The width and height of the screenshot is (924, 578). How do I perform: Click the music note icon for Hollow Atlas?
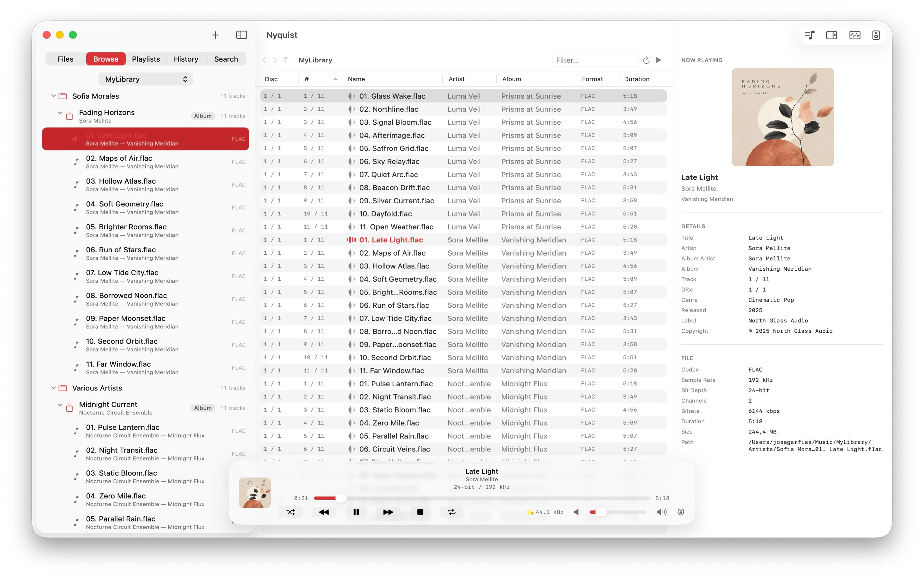tap(76, 185)
